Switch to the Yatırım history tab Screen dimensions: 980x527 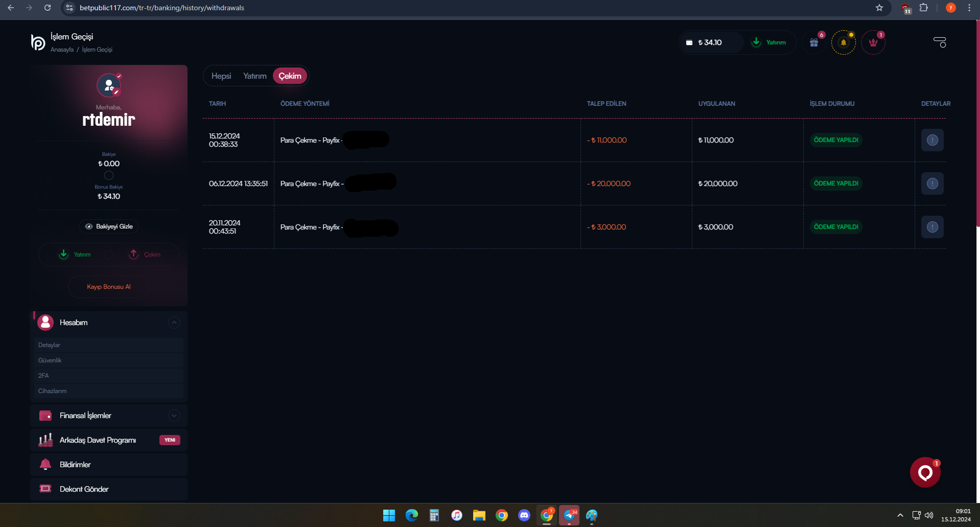254,76
